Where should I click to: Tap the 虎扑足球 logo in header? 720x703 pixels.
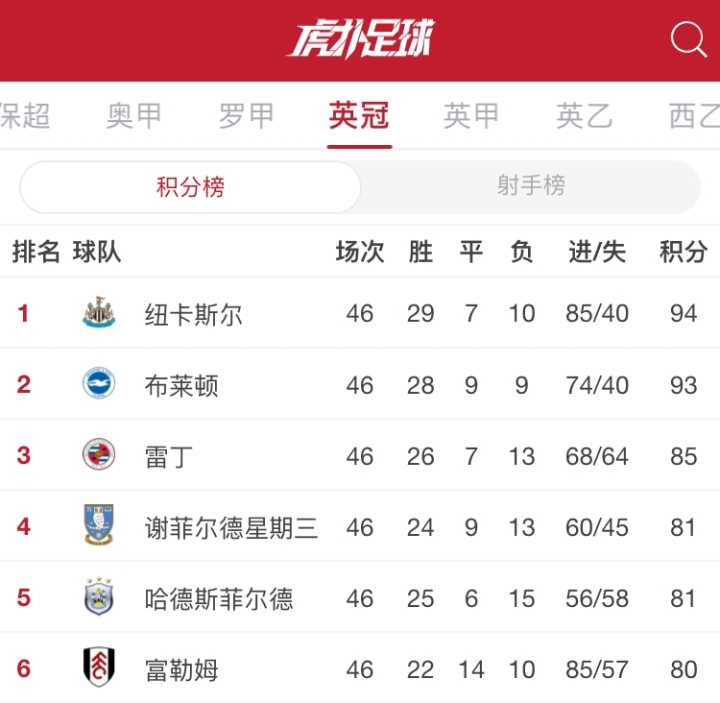(x=360, y=39)
